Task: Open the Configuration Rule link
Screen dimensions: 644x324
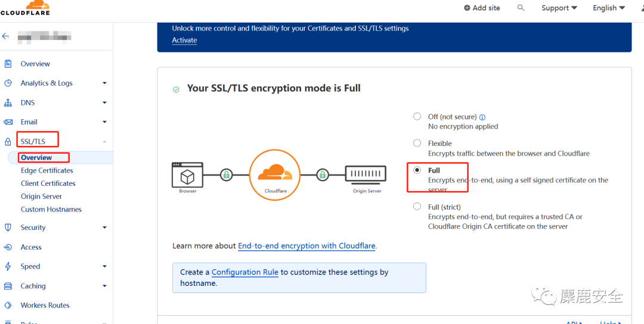Action: pos(245,272)
